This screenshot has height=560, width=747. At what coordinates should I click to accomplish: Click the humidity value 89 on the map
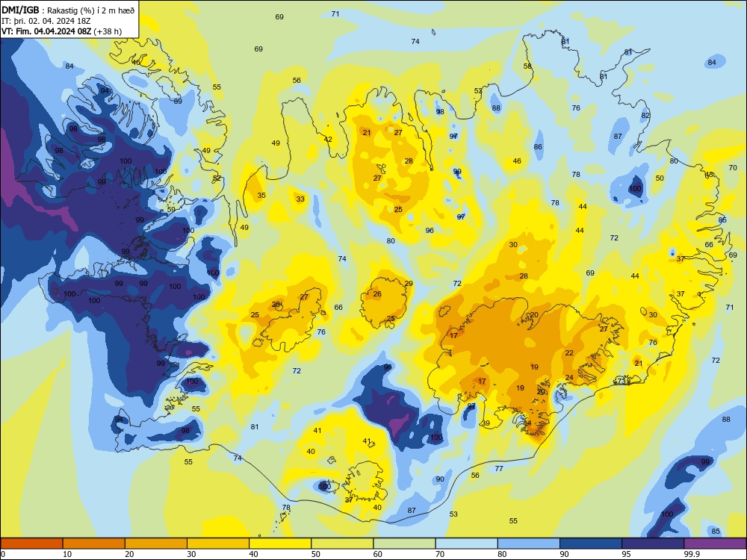(x=178, y=101)
